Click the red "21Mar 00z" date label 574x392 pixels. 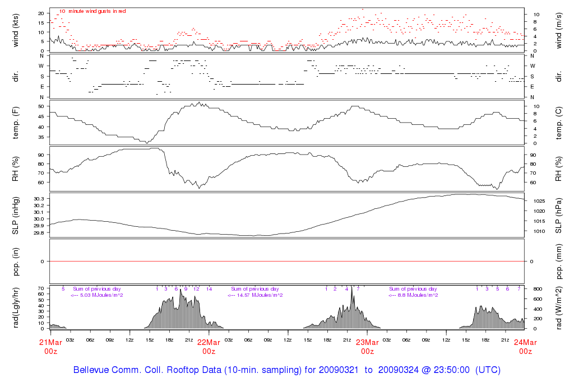[50, 347]
